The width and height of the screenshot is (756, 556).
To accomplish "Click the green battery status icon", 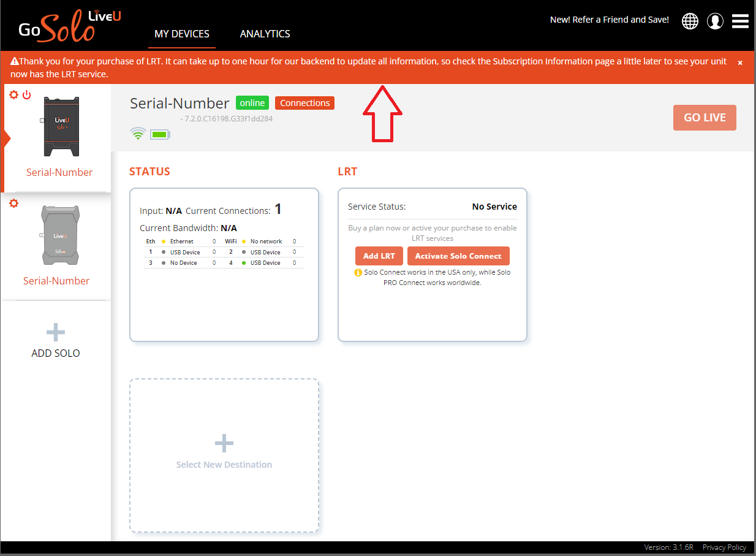I will point(160,134).
